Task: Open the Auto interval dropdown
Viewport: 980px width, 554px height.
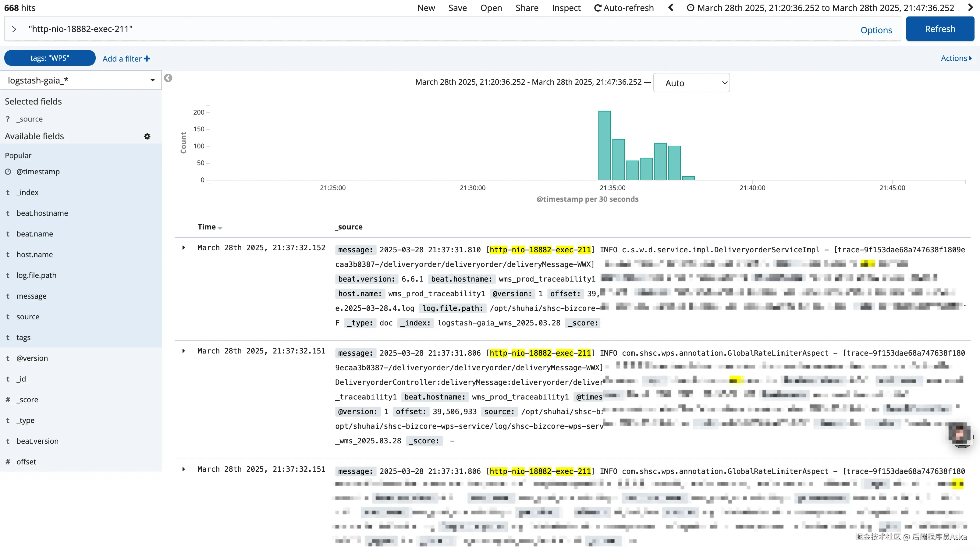Action: [691, 83]
